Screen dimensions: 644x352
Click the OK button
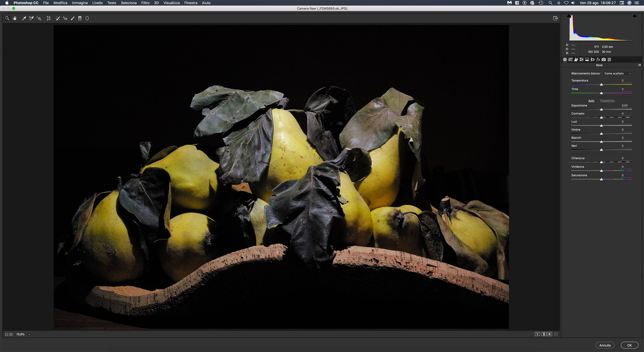click(x=629, y=345)
